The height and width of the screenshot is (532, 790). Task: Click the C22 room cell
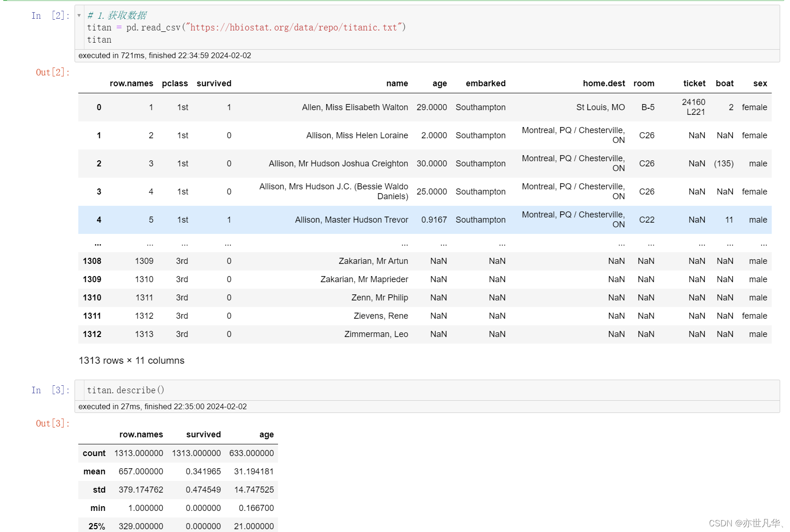(x=647, y=220)
